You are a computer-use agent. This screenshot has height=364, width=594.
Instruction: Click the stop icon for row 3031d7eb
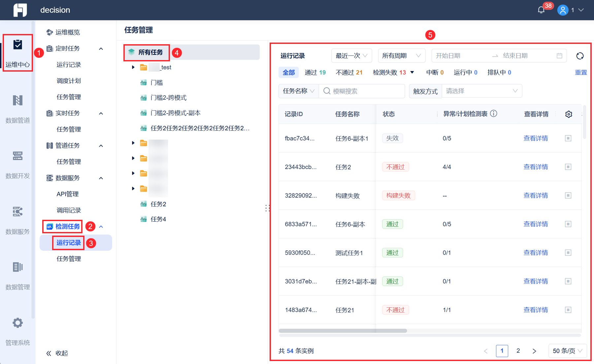tap(568, 281)
